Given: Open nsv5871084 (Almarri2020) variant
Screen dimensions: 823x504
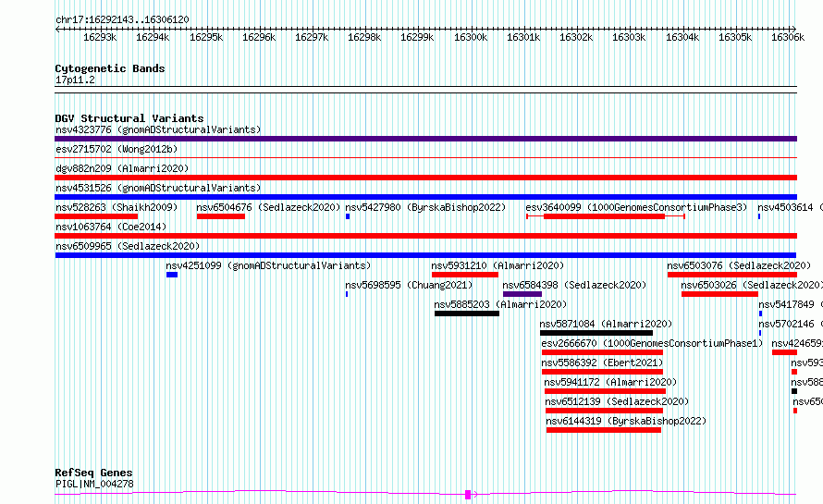Looking at the screenshot, I should pyautogui.click(x=606, y=324).
